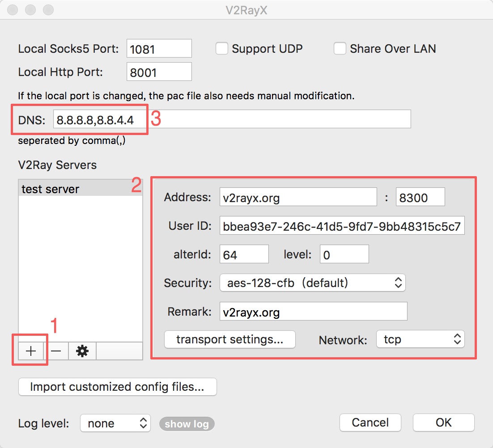Click the show log button
Screen dimensions: 493x448
point(187,424)
